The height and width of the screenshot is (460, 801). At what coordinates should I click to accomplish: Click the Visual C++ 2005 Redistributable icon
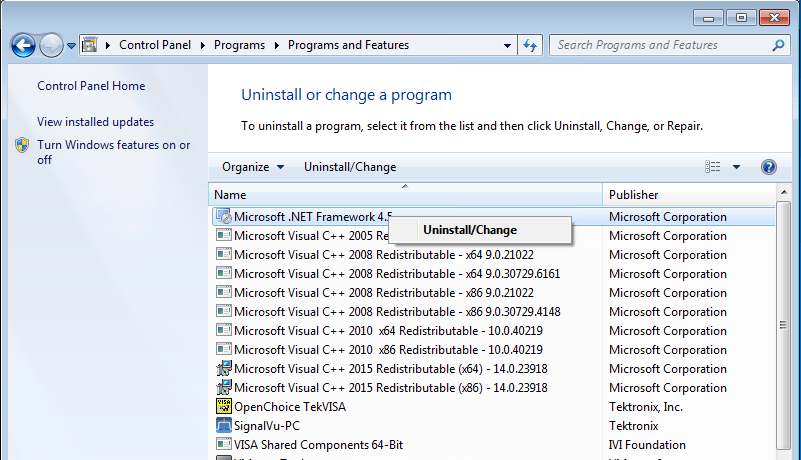[x=223, y=235]
